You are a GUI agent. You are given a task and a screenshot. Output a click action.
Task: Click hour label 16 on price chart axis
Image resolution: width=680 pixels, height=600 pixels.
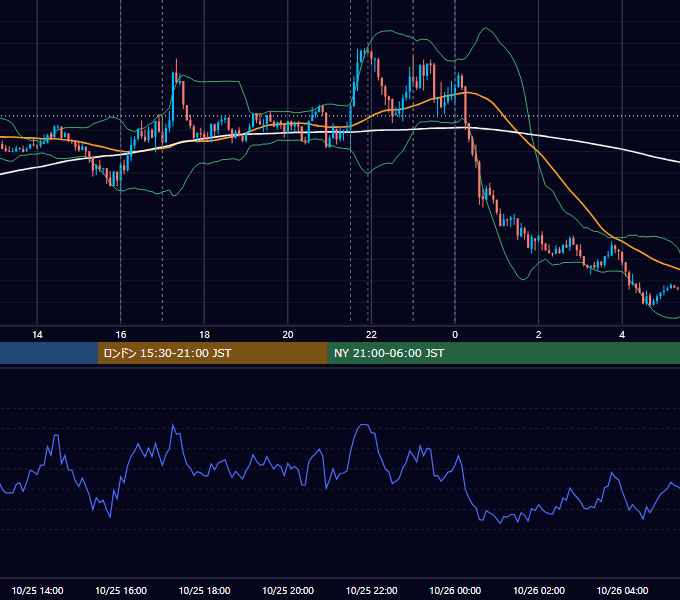121,335
